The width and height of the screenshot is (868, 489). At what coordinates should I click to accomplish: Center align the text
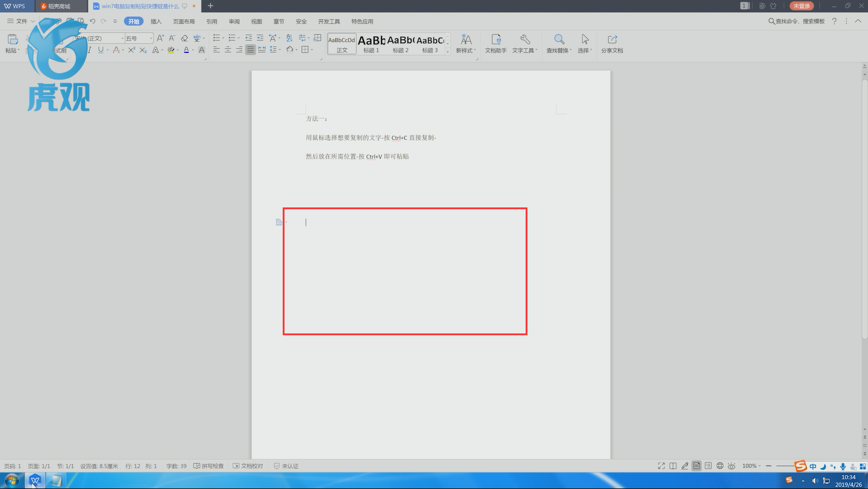pyautogui.click(x=228, y=50)
